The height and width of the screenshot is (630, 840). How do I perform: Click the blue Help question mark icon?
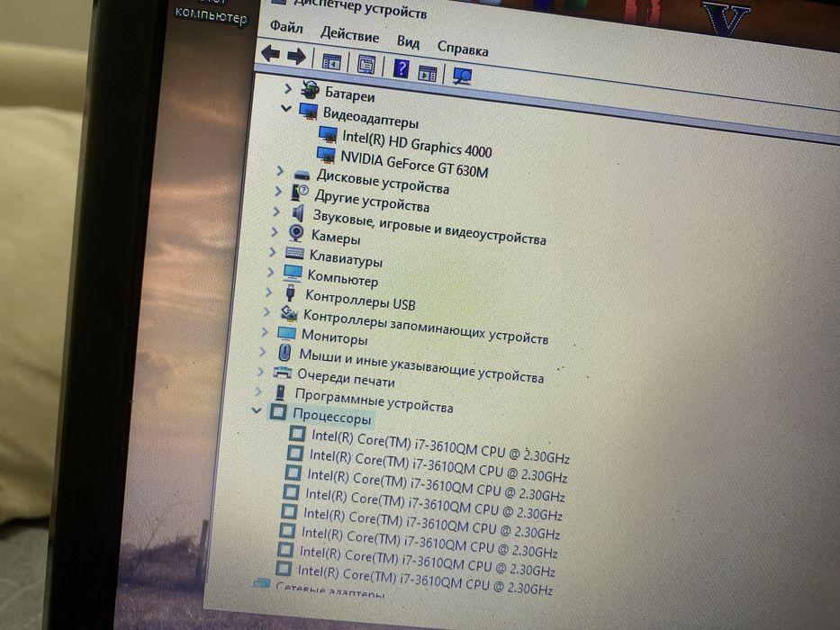click(401, 68)
